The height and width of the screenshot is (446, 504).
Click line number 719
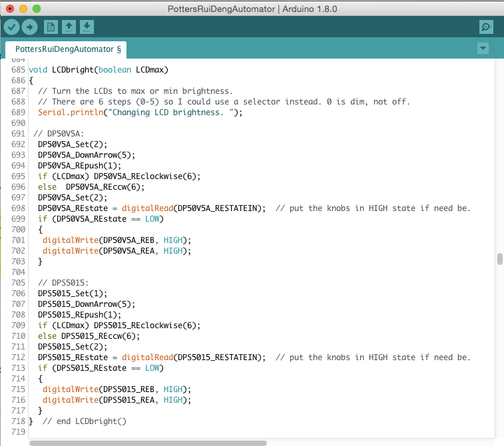[x=19, y=431]
